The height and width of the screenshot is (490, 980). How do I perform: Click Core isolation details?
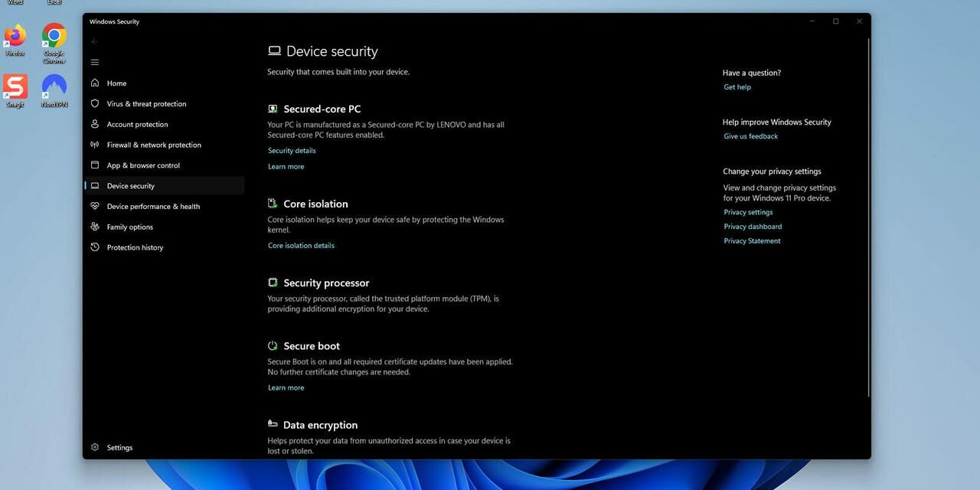[x=301, y=245]
